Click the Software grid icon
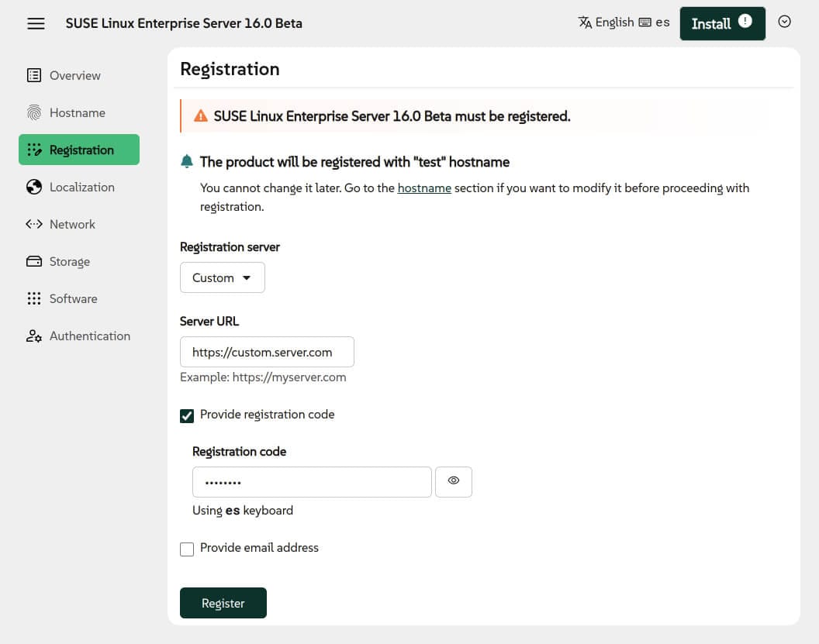This screenshot has height=644, width=819. pos(34,298)
